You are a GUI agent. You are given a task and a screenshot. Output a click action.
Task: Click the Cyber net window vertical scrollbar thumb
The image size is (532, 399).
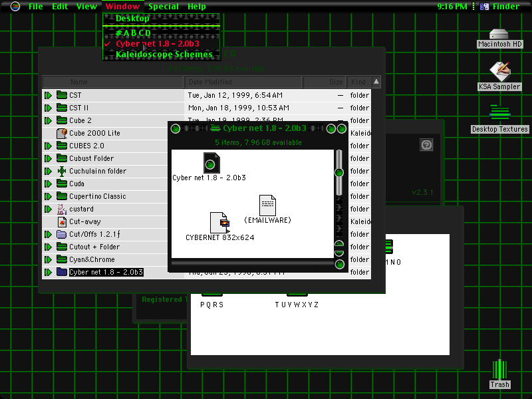pyautogui.click(x=339, y=173)
